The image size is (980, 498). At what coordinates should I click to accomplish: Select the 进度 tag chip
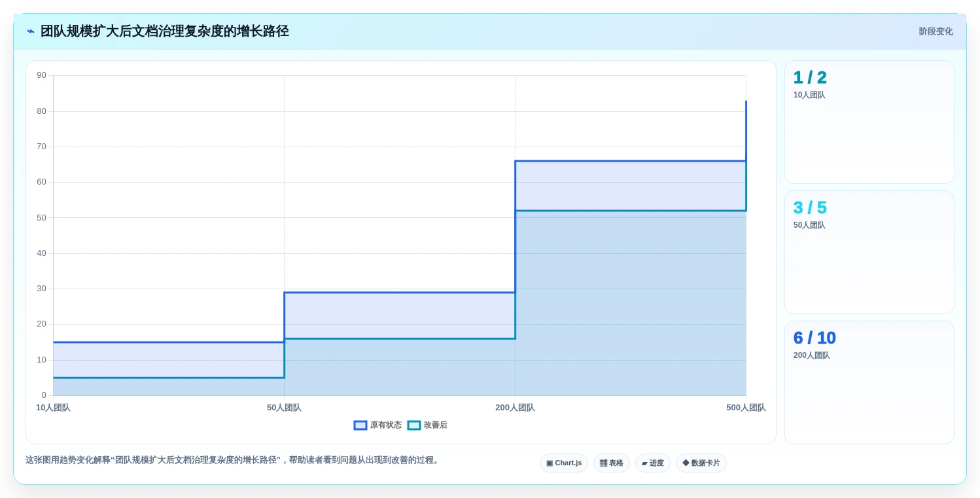(653, 463)
